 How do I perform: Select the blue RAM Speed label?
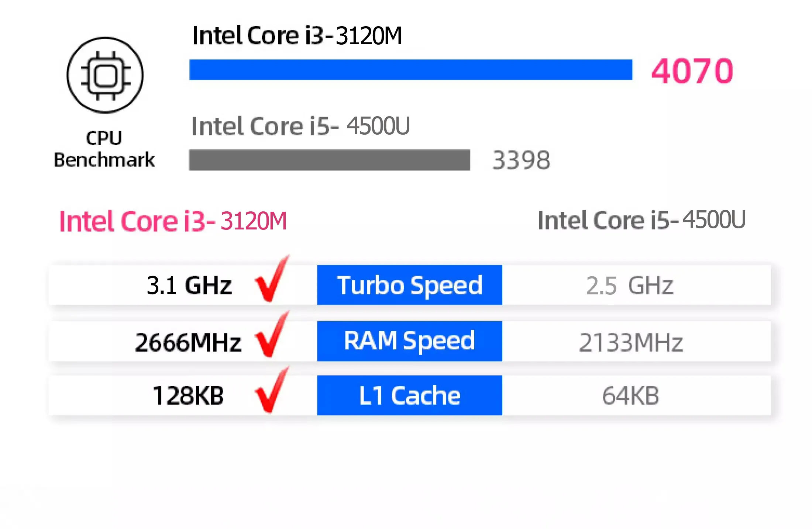tap(410, 341)
